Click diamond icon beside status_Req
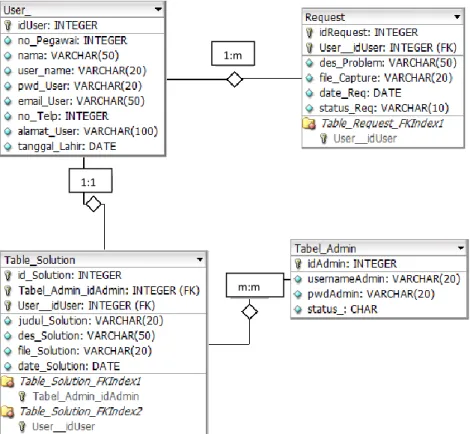The height and width of the screenshot is (434, 470). pyautogui.click(x=309, y=108)
